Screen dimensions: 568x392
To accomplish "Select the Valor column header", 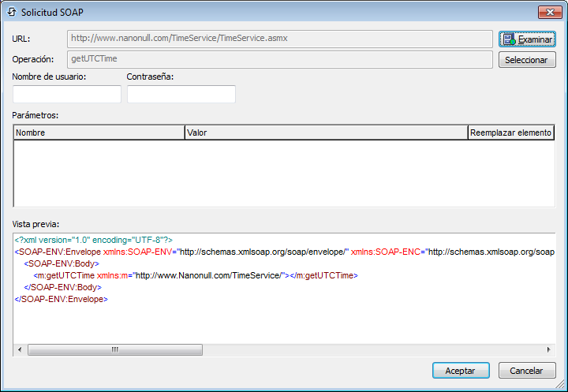I will click(326, 133).
